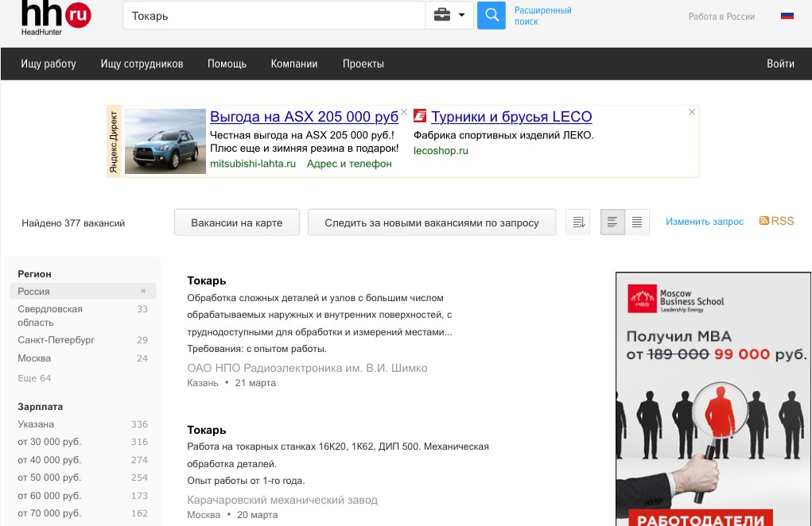Open the briefcase search-type dropdown
The height and width of the screenshot is (526, 812).
coord(449,15)
